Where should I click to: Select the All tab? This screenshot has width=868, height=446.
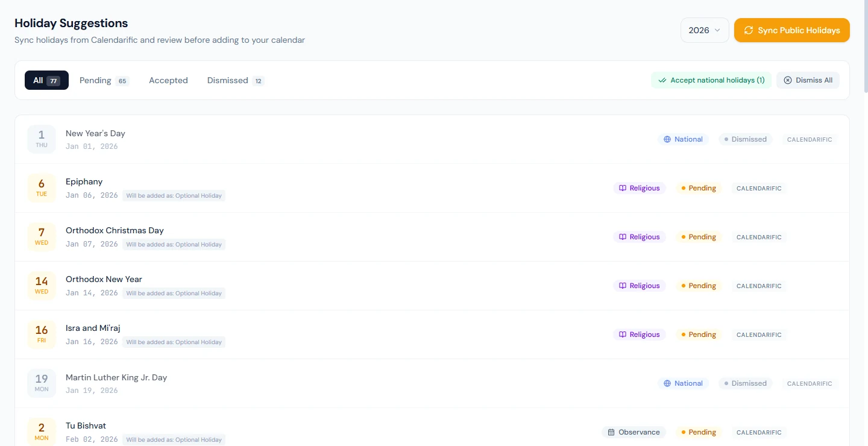point(46,80)
